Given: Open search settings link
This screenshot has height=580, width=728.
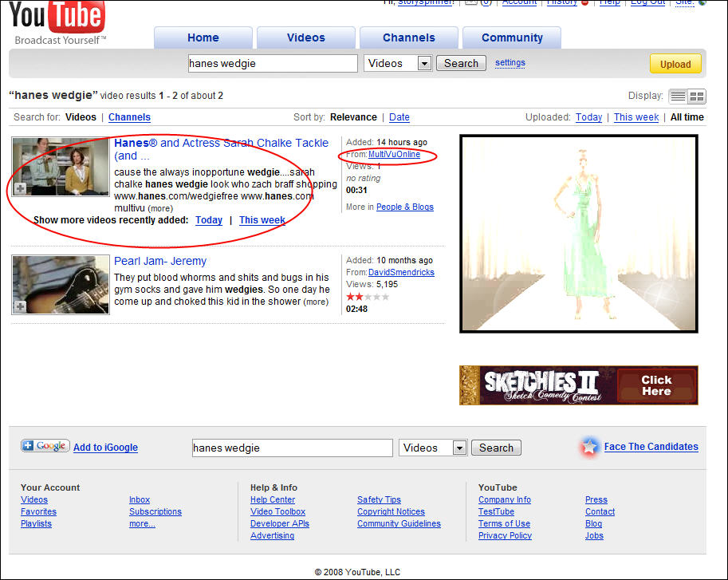Looking at the screenshot, I should click(x=510, y=63).
